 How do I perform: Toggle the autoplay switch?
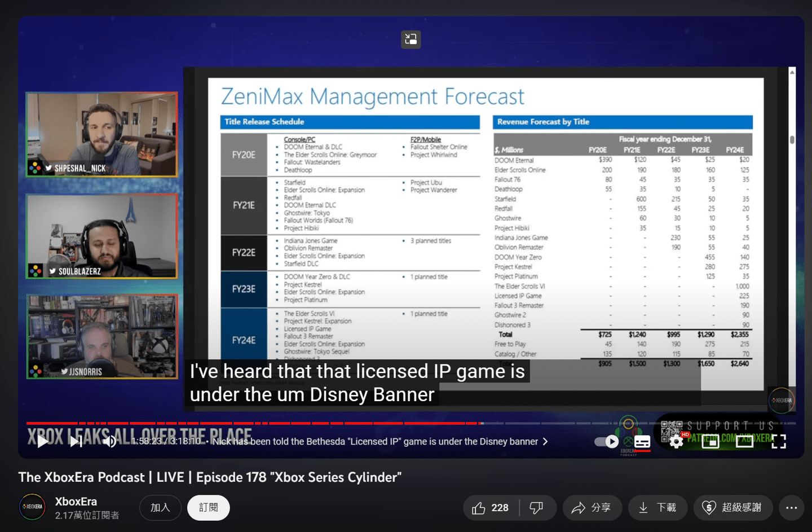(x=607, y=442)
